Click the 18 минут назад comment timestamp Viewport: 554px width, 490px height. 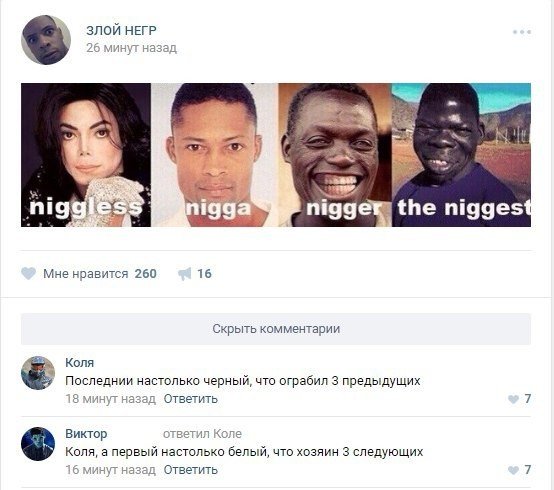pyautogui.click(x=111, y=399)
